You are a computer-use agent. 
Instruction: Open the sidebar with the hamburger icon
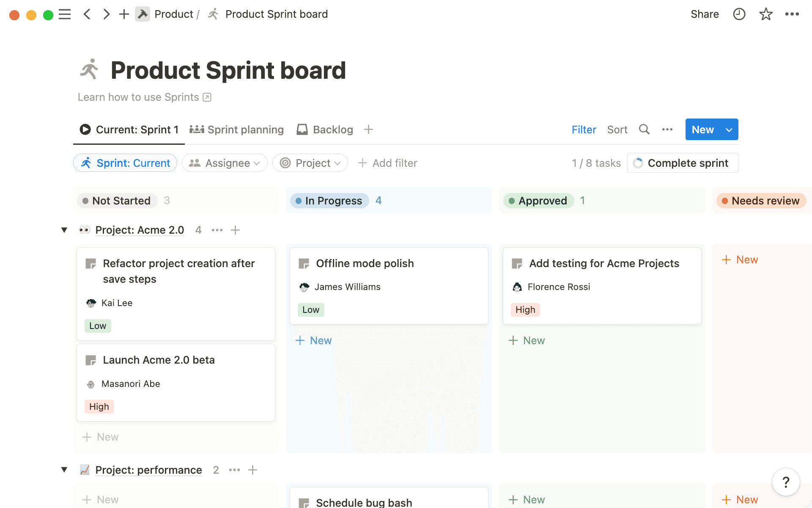[x=65, y=14]
